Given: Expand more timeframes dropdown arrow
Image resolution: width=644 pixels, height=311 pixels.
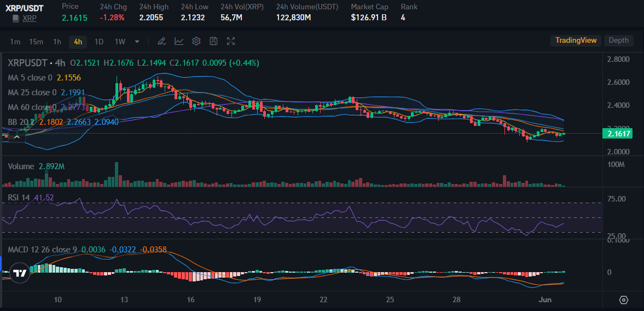Looking at the screenshot, I should coord(137,42).
